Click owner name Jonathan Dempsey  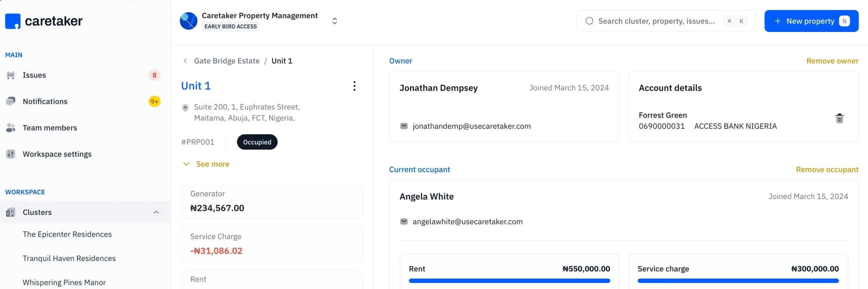[x=438, y=88]
